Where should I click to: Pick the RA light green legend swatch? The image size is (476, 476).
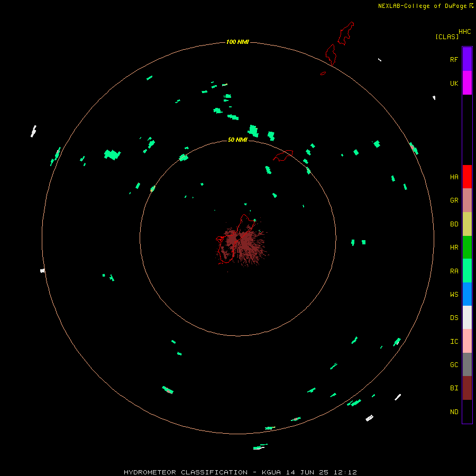point(467,271)
